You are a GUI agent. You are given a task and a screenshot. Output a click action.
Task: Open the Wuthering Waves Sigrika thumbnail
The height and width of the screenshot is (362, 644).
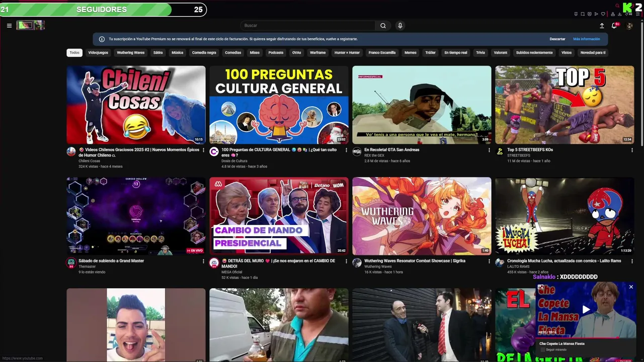422,216
